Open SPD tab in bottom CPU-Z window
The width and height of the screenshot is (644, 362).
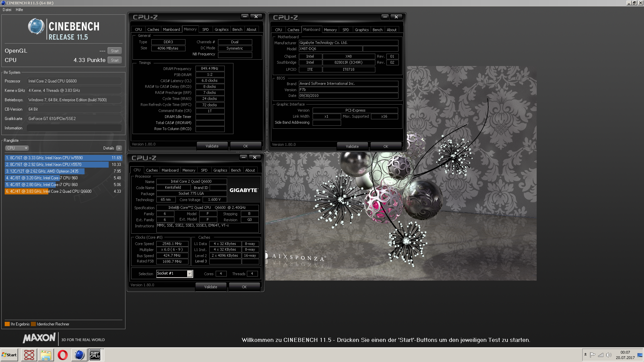tap(204, 170)
